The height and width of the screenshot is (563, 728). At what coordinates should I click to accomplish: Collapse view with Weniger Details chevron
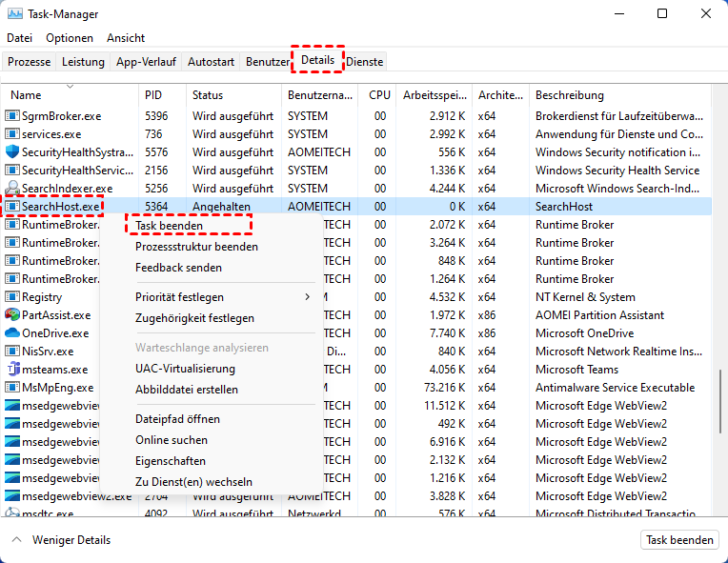click(x=16, y=540)
